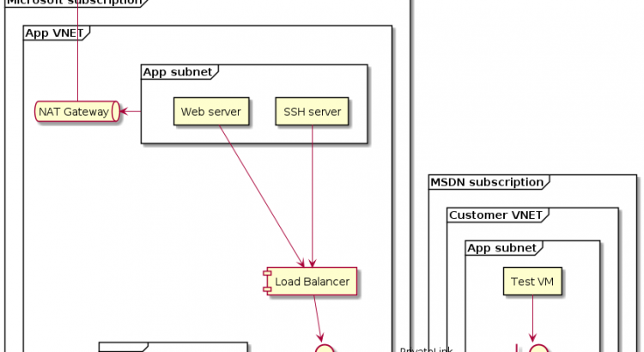The height and width of the screenshot is (352, 644).
Task: Click the MSDN subscription frame label
Action: click(487, 182)
